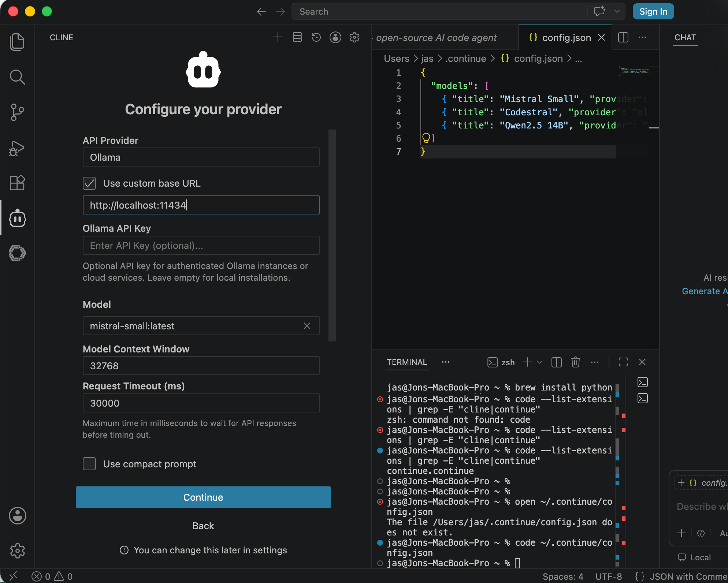Click UTF-8 encoding in status bar
Viewport: 728px width, 583px height.
pos(609,576)
